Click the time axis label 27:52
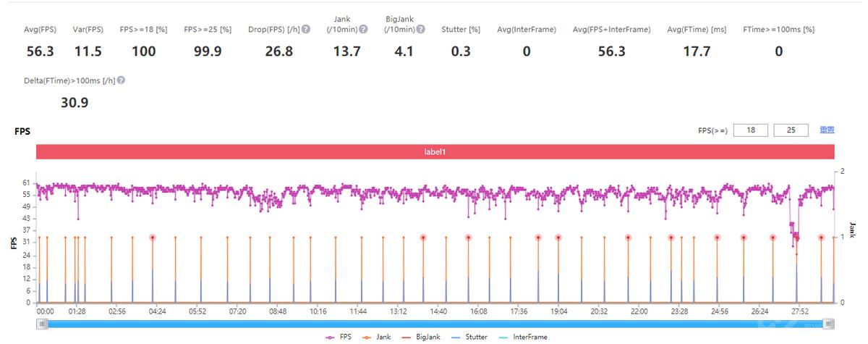The image size is (868, 344). click(x=799, y=311)
